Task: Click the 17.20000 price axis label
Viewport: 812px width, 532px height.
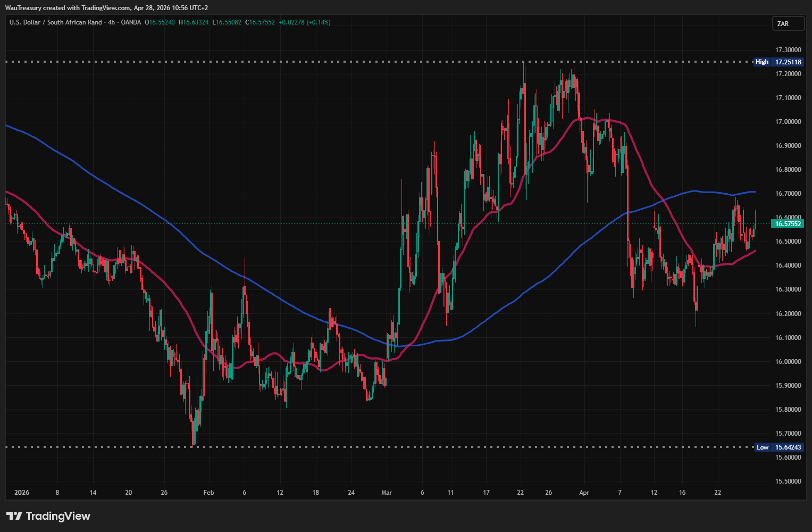Action: click(788, 74)
